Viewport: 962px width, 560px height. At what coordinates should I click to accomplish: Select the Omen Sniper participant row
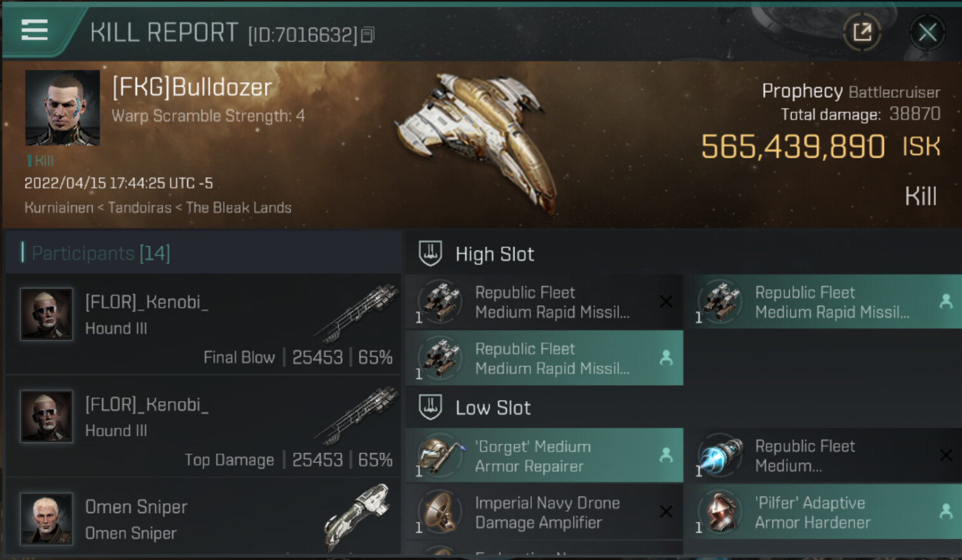203,519
